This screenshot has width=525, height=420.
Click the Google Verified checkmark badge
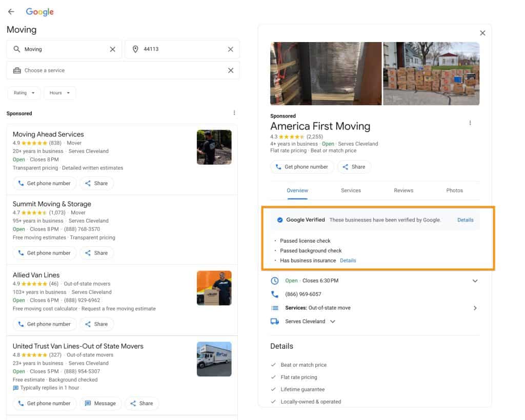click(280, 220)
